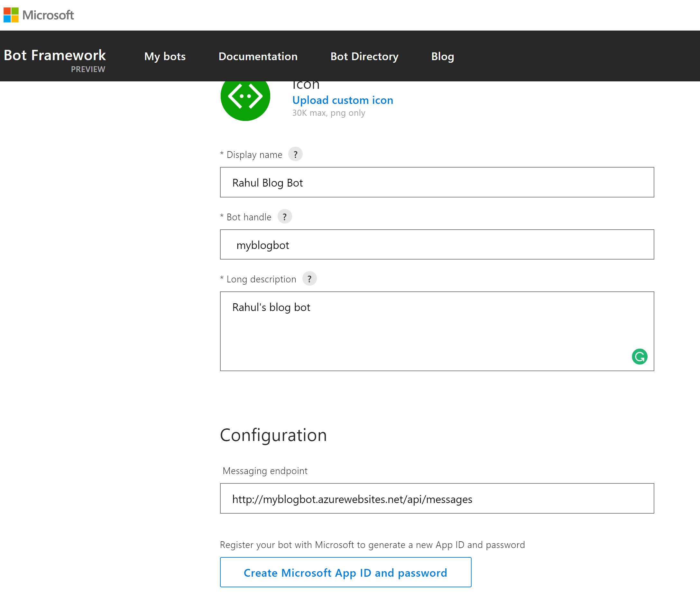Open the Bot handle help question mark

tap(284, 217)
